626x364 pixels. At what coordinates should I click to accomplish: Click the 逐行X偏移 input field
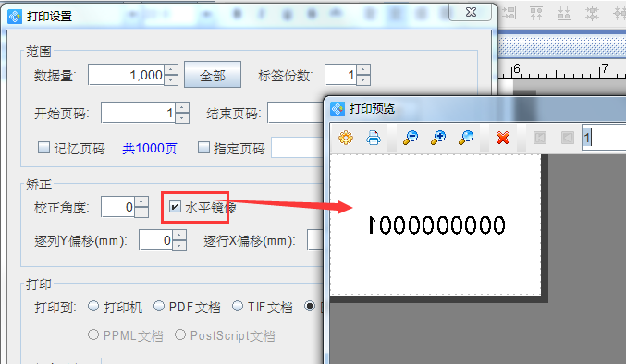coord(315,240)
